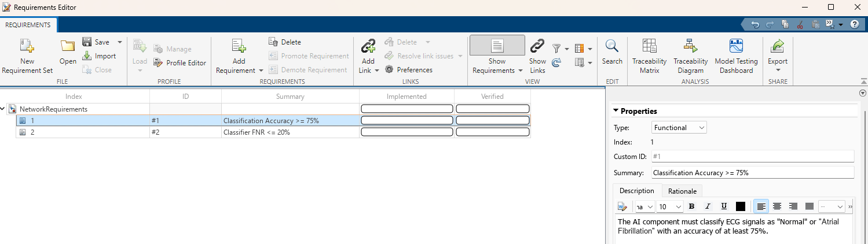This screenshot has height=244, width=868.
Task: Align description text left
Action: (761, 206)
